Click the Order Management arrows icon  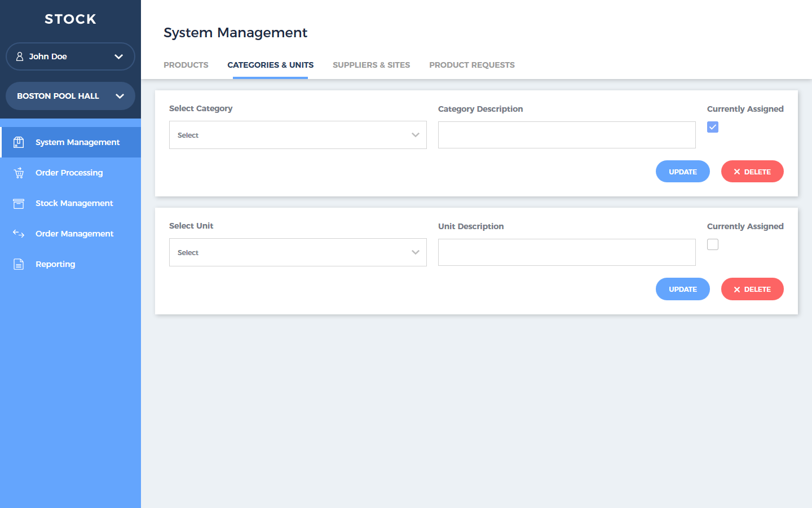[x=19, y=234]
